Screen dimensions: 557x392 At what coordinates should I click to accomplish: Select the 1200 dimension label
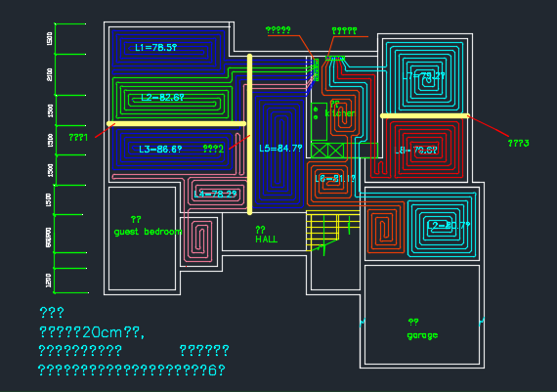(x=49, y=281)
